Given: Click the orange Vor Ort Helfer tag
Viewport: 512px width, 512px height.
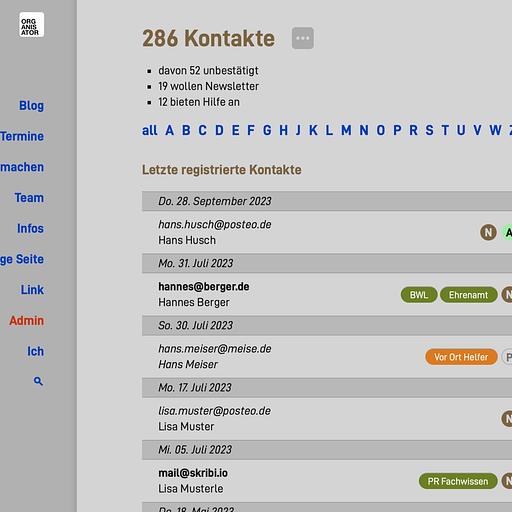Looking at the screenshot, I should click(x=461, y=357).
